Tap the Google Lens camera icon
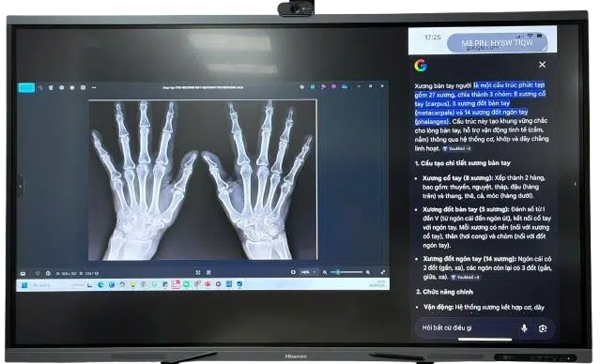The width and height of the screenshot is (600, 364). tap(543, 328)
